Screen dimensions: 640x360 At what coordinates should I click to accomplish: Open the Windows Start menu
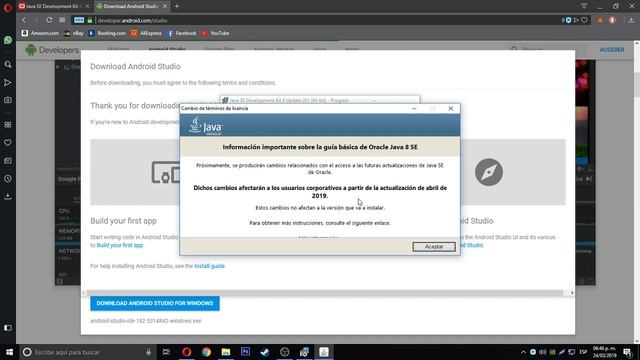[x=9, y=352]
